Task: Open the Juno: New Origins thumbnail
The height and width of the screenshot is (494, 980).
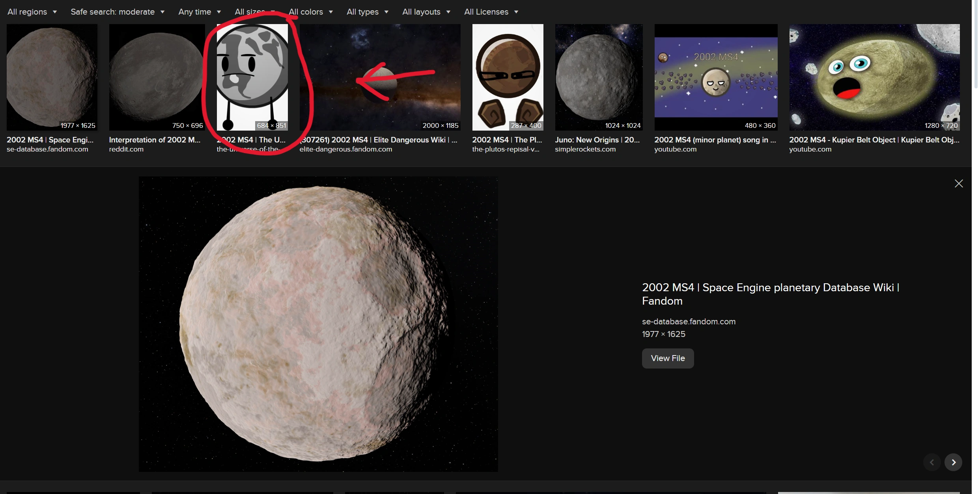Action: pos(598,77)
